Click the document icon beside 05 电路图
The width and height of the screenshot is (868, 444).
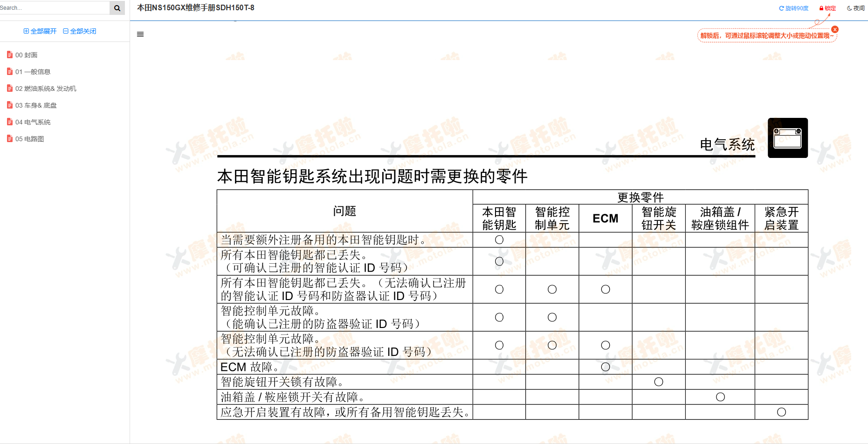10,138
